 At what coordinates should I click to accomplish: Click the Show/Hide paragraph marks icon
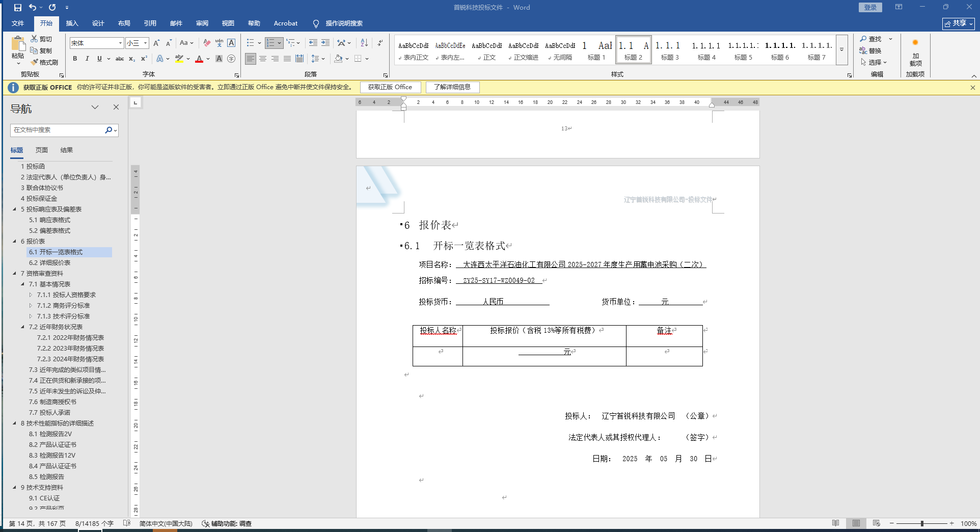(380, 43)
